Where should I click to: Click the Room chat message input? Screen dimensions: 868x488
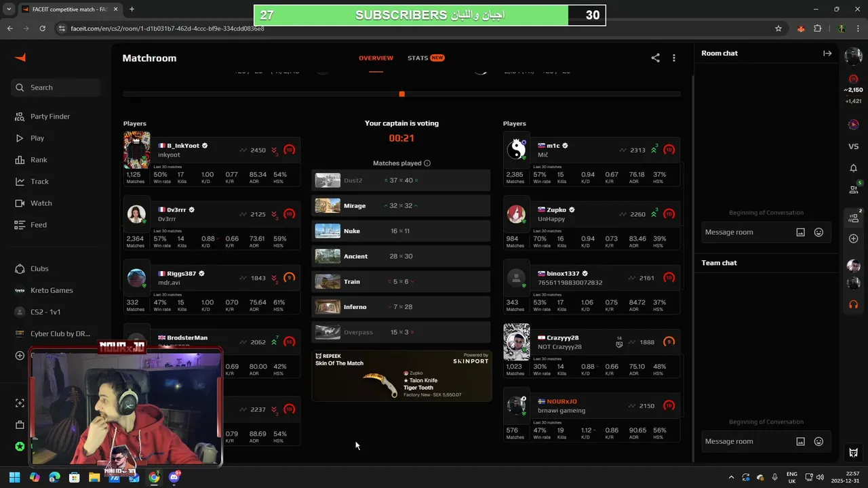coord(746,232)
